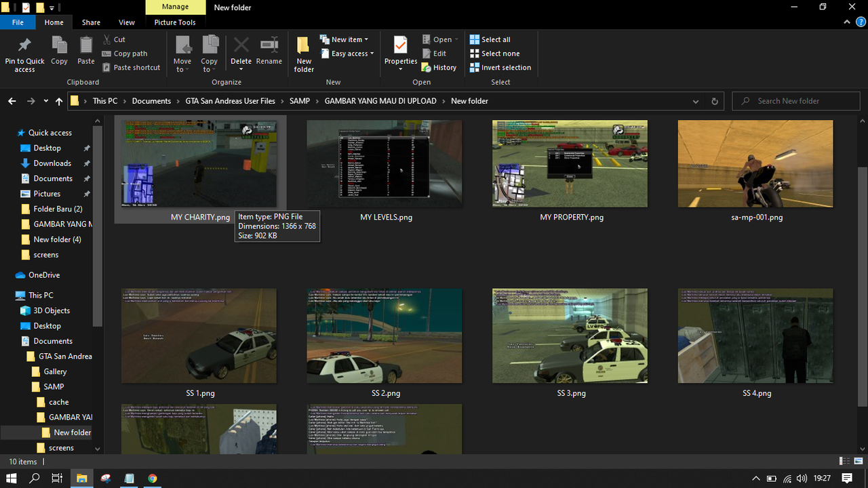Screen dimensions: 868x488
Task: Click Manage contextual tab
Action: [175, 7]
